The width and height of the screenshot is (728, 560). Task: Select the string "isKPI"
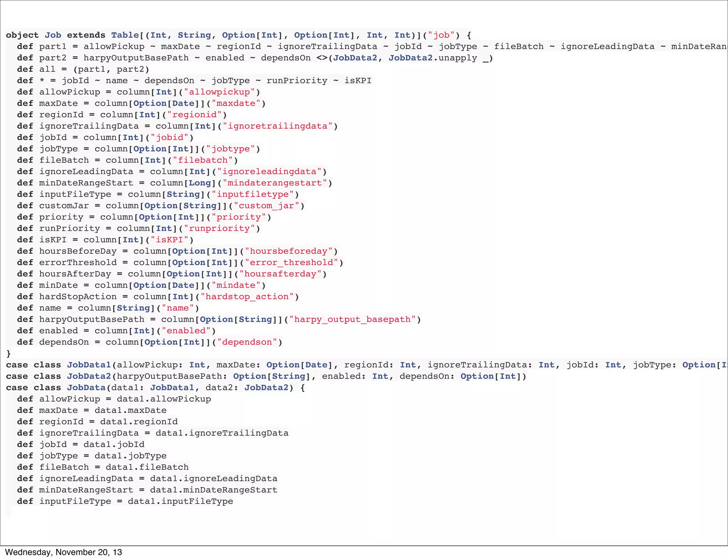170,240
